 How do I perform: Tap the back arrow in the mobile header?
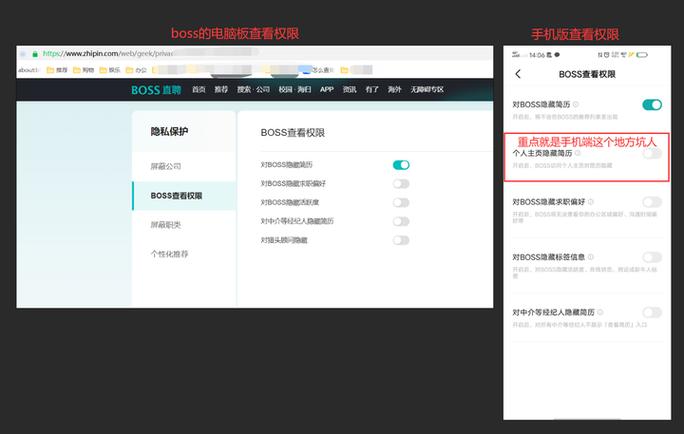[x=518, y=74]
